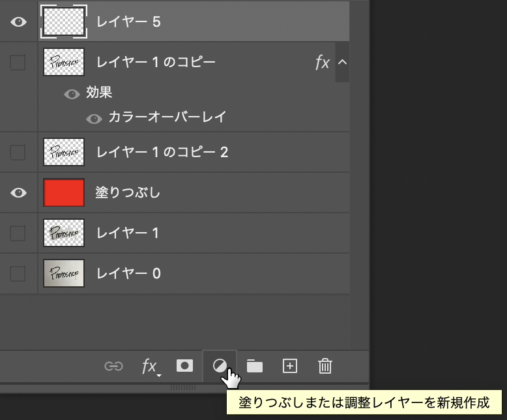Click the レイヤー 0 thumbnail

[64, 273]
